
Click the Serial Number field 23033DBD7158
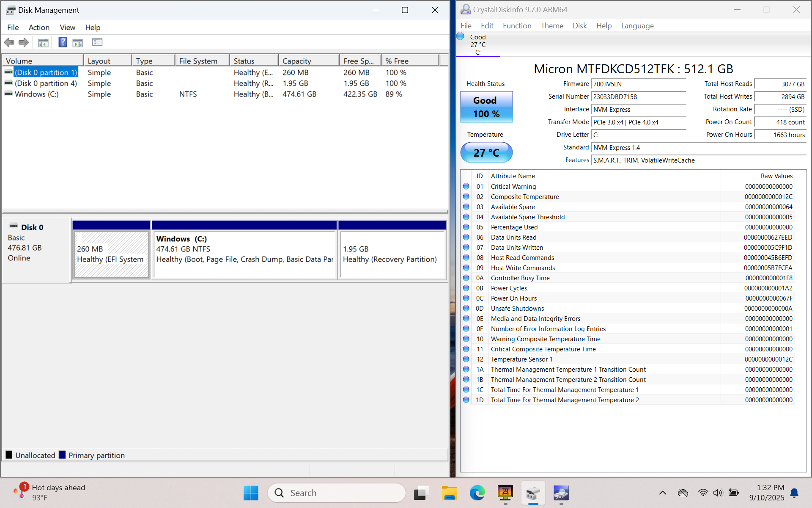tap(638, 97)
